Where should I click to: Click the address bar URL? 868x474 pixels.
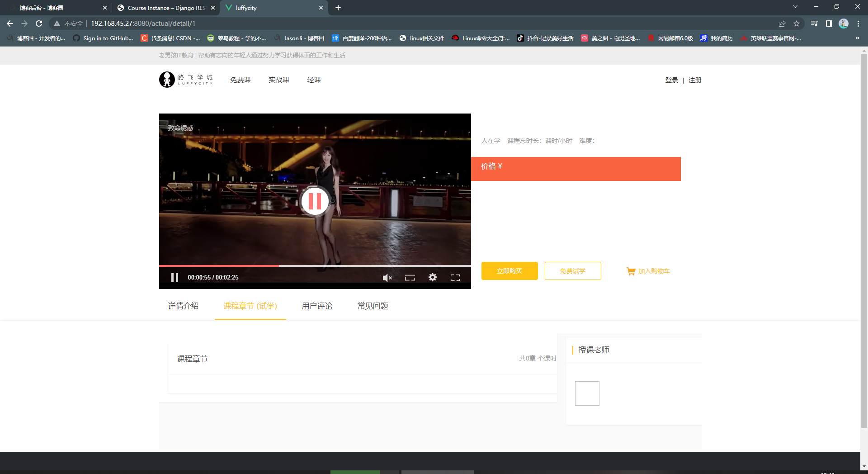click(x=143, y=24)
